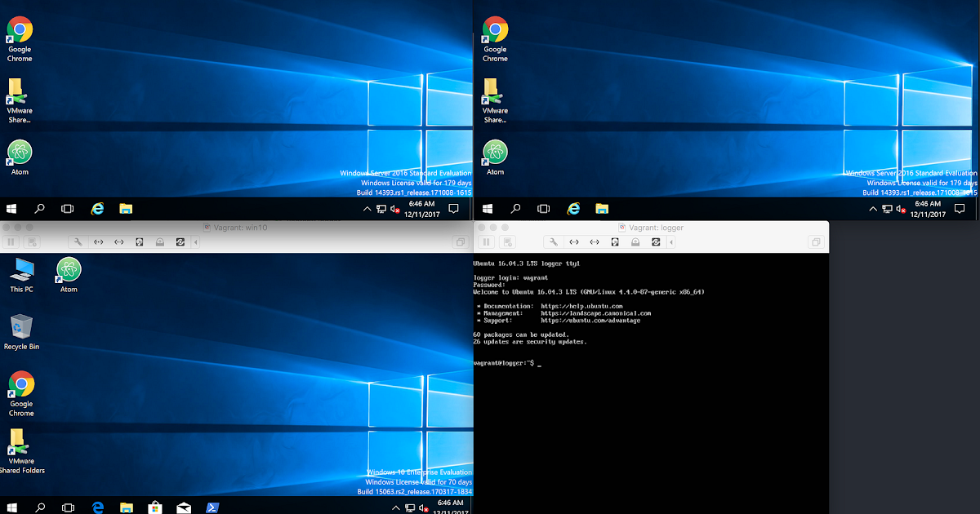Pause the win10 virtual machine
The width and height of the screenshot is (980, 514).
click(11, 242)
